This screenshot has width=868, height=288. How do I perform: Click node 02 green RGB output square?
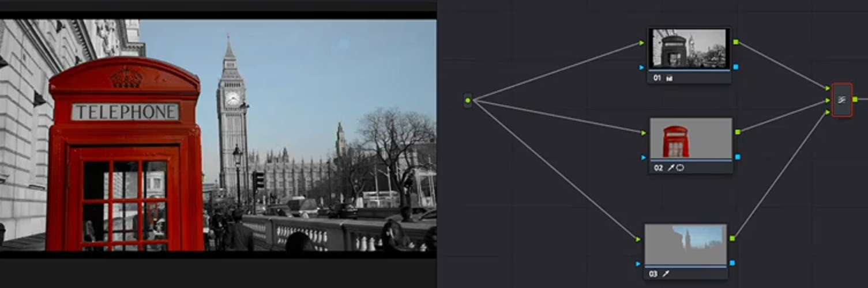click(738, 132)
